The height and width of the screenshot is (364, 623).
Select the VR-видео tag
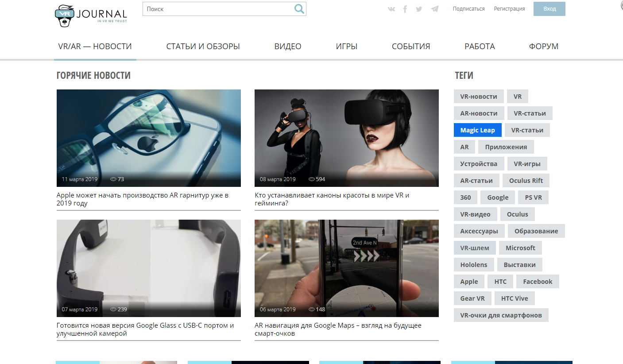pyautogui.click(x=476, y=214)
